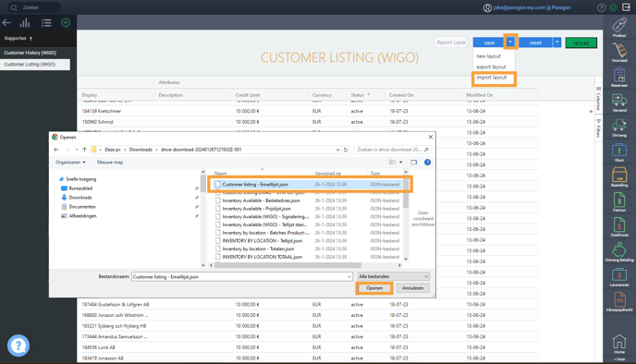This screenshot has width=636, height=364.
Task: Click the Annuleren button
Action: [x=412, y=288]
